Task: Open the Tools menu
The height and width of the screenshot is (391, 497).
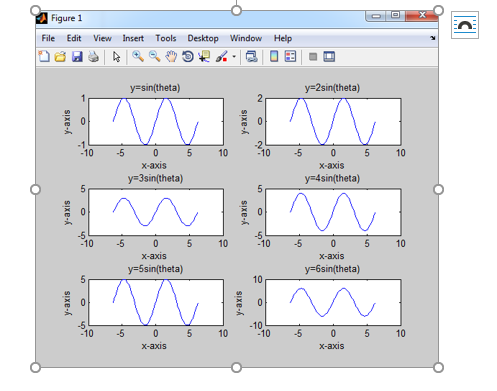Action: 166,38
